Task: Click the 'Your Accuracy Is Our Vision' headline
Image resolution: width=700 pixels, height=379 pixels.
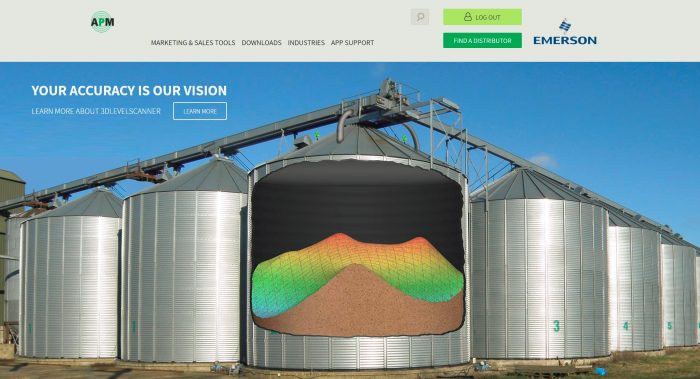Action: pyautogui.click(x=129, y=91)
